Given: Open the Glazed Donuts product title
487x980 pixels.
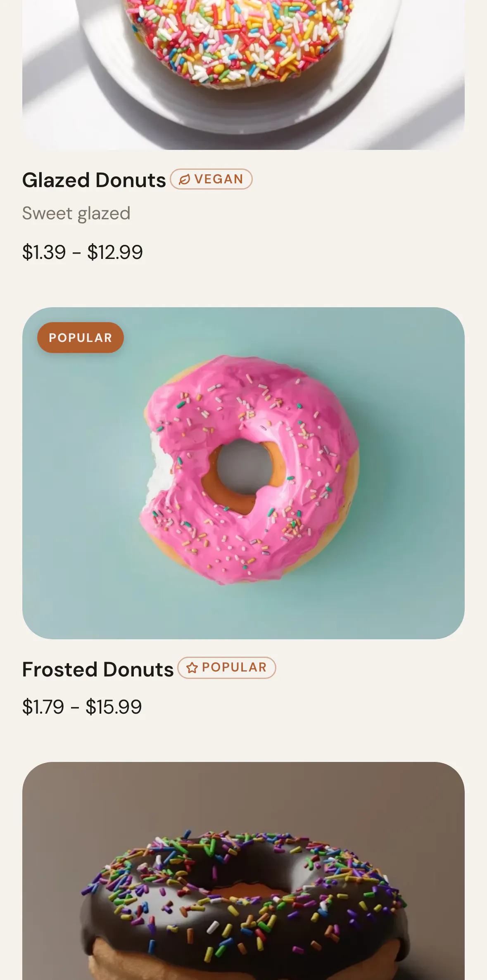Looking at the screenshot, I should 94,180.
